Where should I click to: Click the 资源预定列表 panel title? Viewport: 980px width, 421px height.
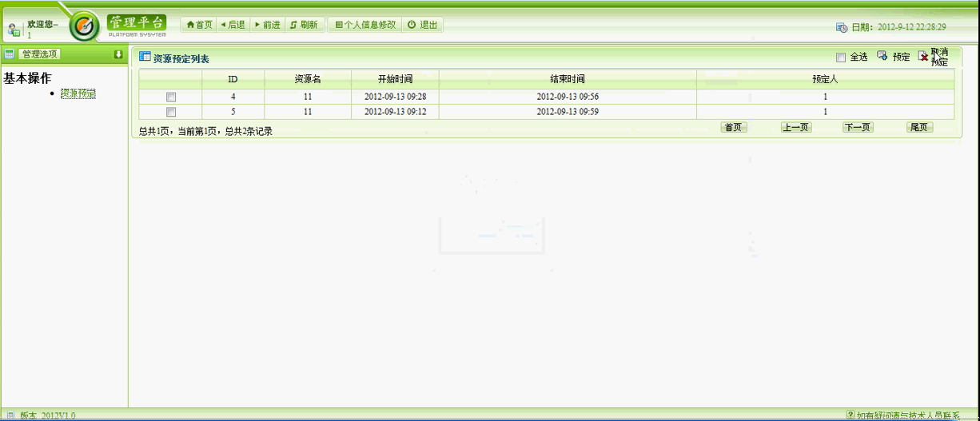[x=181, y=58]
